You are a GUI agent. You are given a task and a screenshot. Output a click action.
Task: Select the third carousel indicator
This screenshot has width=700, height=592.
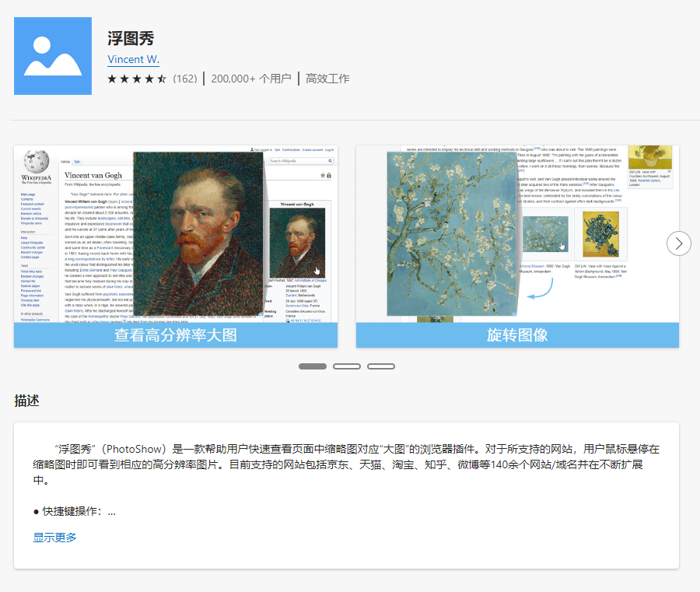pos(381,366)
